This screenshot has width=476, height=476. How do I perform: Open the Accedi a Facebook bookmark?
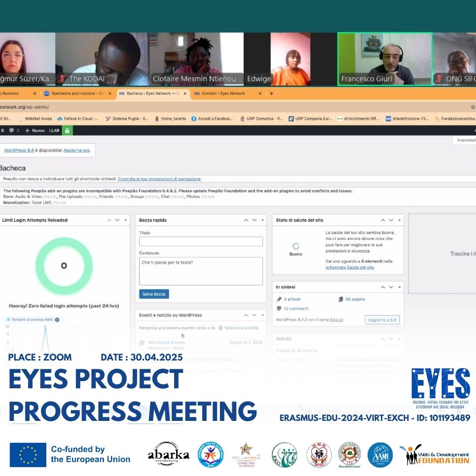(x=212, y=119)
